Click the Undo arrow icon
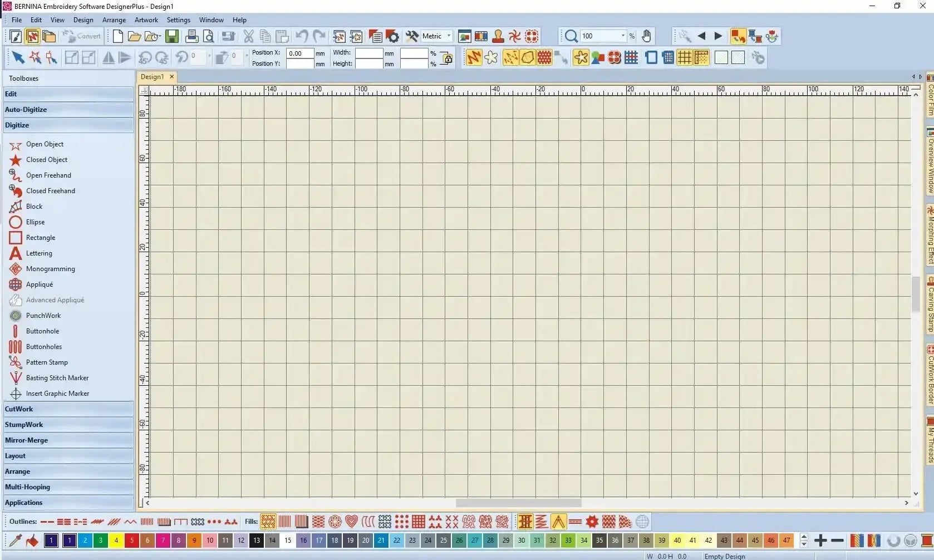Viewport: 934px width, 560px height. (x=302, y=37)
